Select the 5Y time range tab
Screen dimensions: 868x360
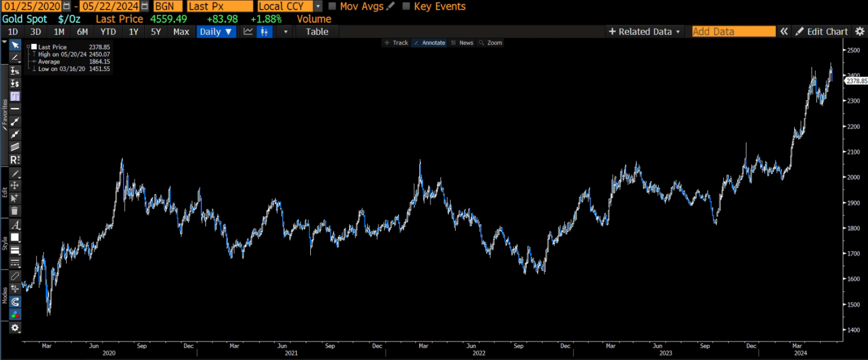pos(156,31)
